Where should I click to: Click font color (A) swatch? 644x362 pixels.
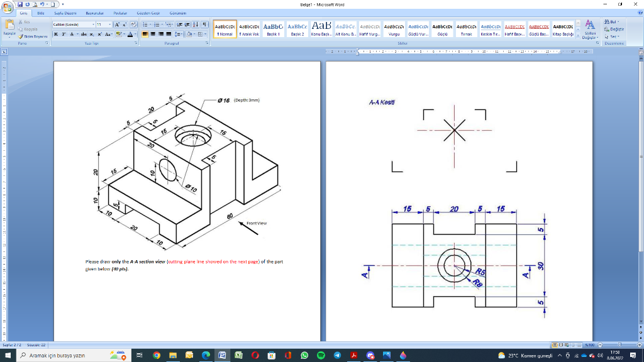click(130, 35)
